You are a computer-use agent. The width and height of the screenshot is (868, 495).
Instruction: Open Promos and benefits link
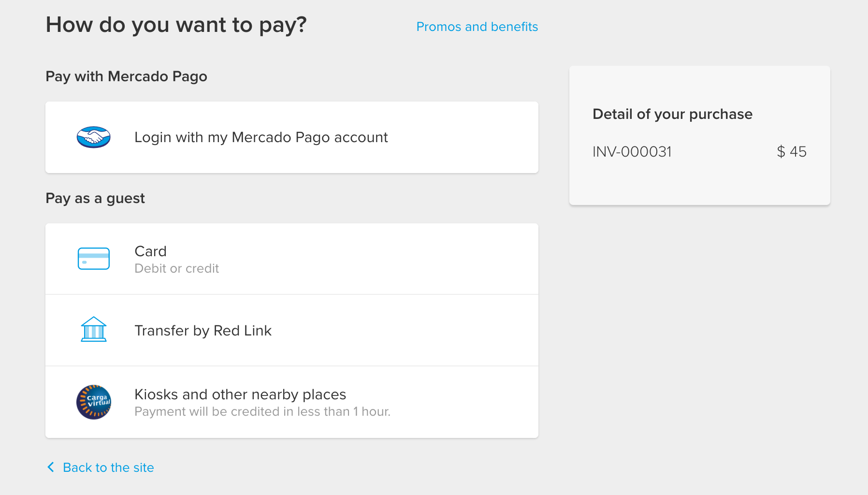pos(477,27)
